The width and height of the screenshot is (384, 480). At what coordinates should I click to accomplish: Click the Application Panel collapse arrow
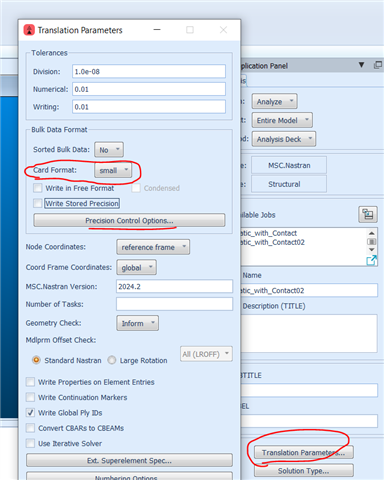coord(361,65)
